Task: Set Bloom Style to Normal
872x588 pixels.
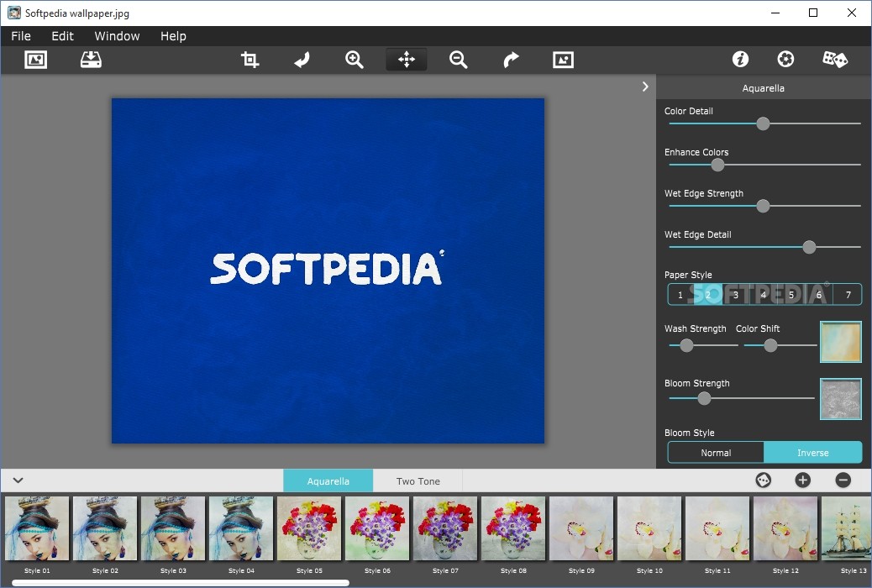Action: (716, 453)
